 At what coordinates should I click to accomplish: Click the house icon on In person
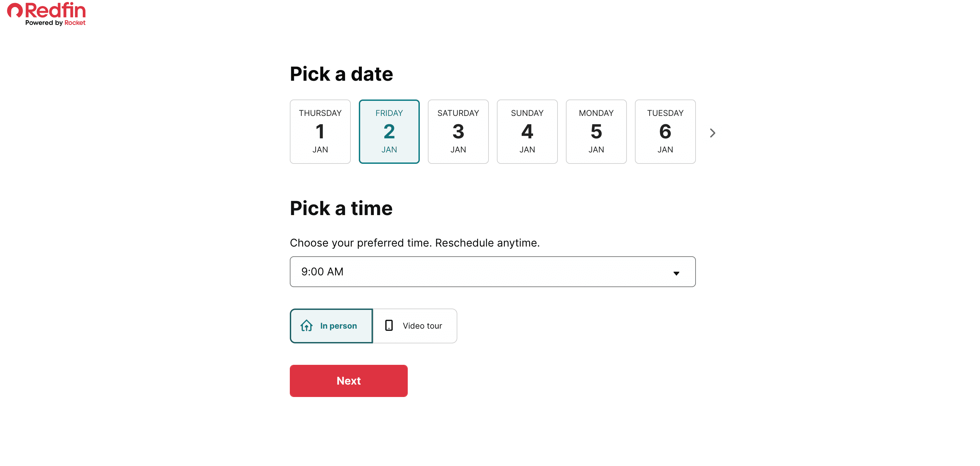tap(306, 326)
